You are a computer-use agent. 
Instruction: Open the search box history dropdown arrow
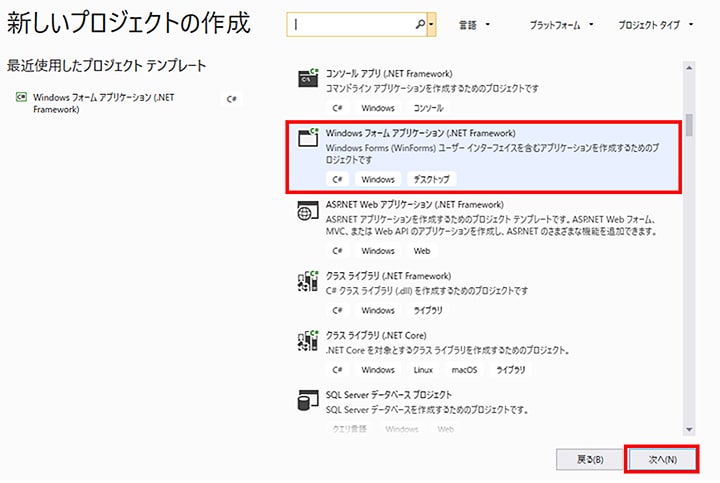click(431, 24)
